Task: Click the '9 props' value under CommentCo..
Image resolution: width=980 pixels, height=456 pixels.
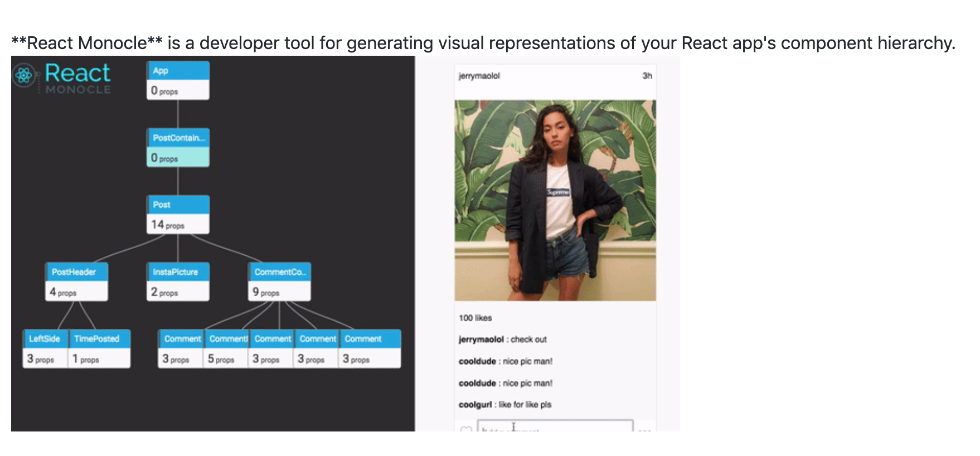Action: pos(266,292)
